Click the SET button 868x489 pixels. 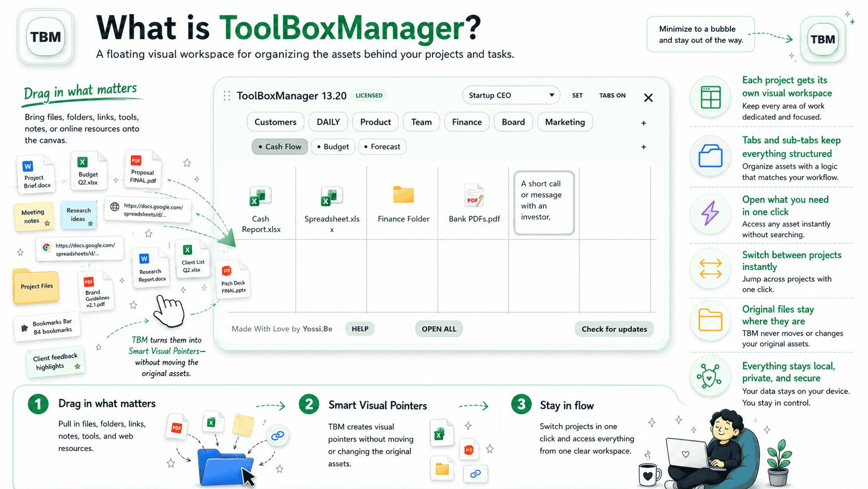[x=577, y=96]
